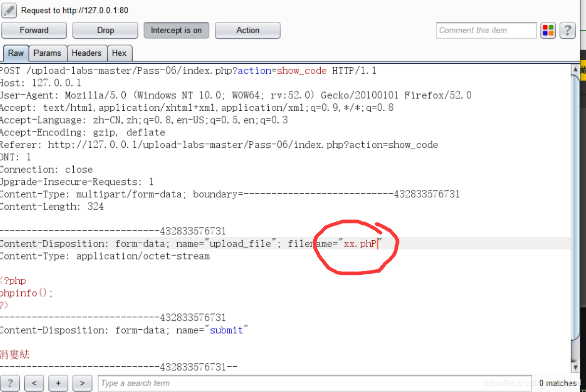Click the scrollbar down arrow
Image resolution: width=586 pixels, height=392 pixels.
point(575,367)
